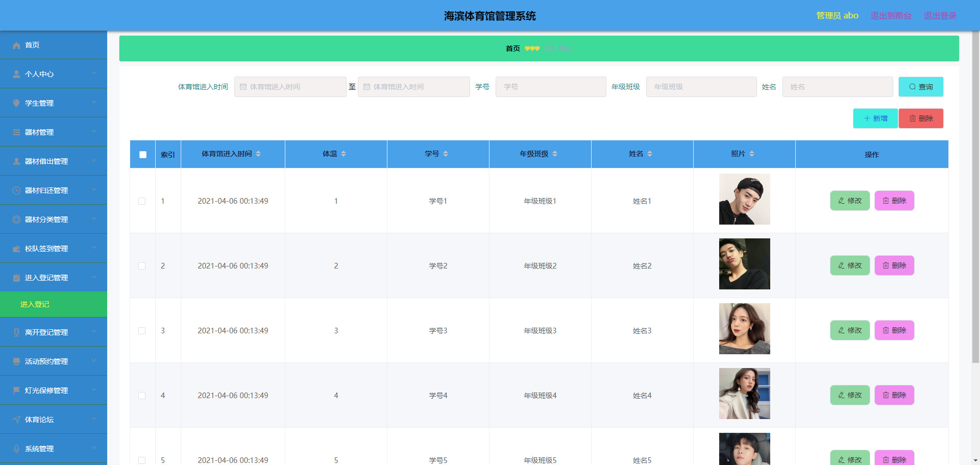Open the 活动预约管理 label
This screenshot has width=980, height=465.
tap(46, 362)
